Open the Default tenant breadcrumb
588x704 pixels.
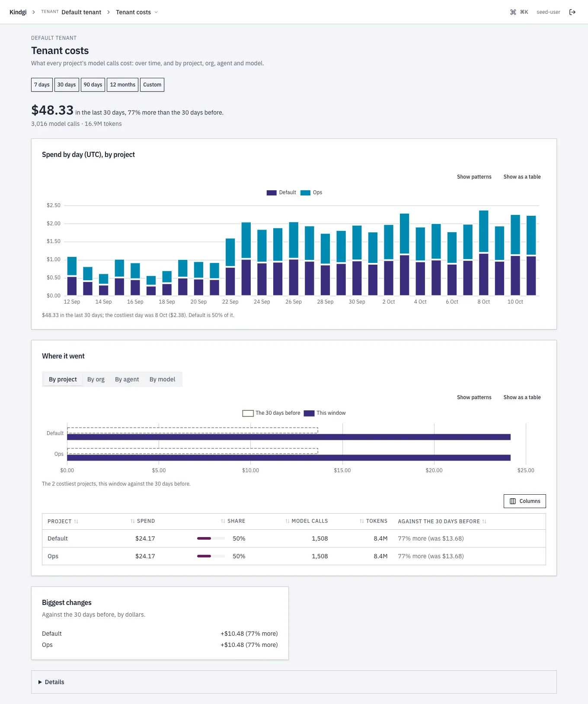coord(81,12)
